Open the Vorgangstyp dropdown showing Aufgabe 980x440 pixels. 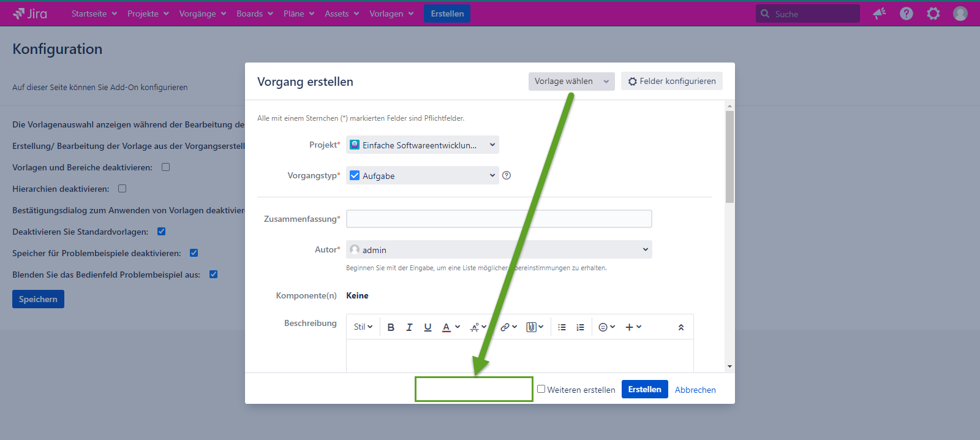coord(422,176)
